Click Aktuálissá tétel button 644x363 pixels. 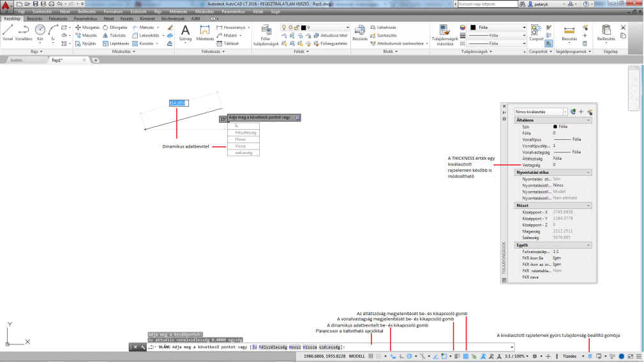pyautogui.click(x=331, y=35)
